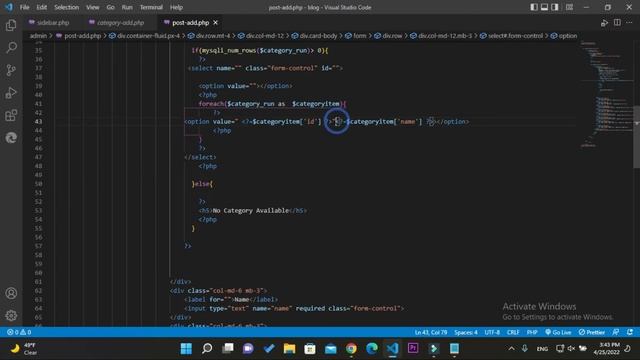Open the Run menu
The image size is (640, 360).
coord(127,7)
